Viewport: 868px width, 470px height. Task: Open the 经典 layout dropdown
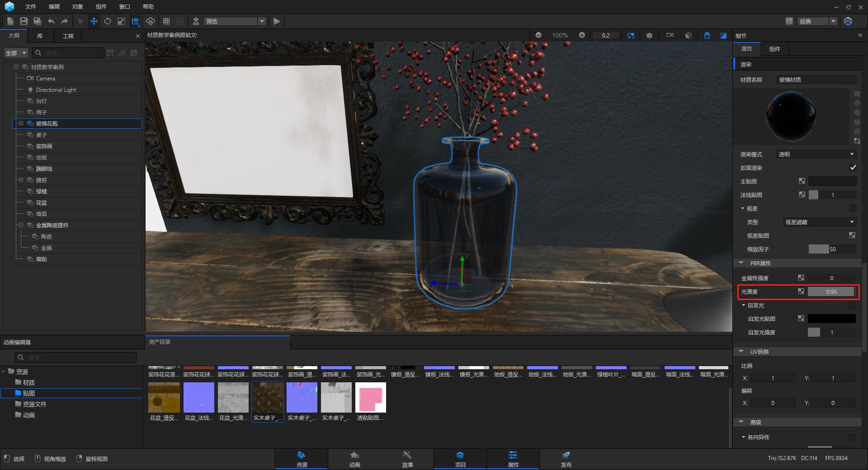(x=818, y=21)
